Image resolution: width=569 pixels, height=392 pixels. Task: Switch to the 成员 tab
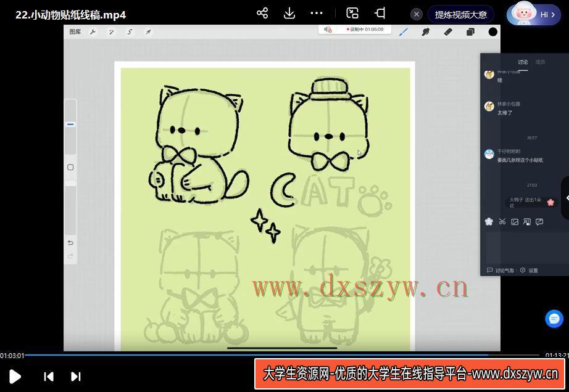coord(541,62)
